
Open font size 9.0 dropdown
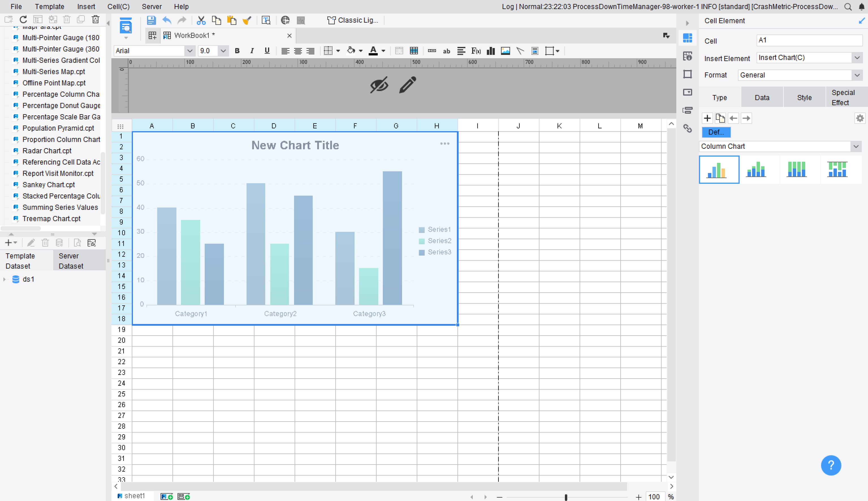coord(223,51)
